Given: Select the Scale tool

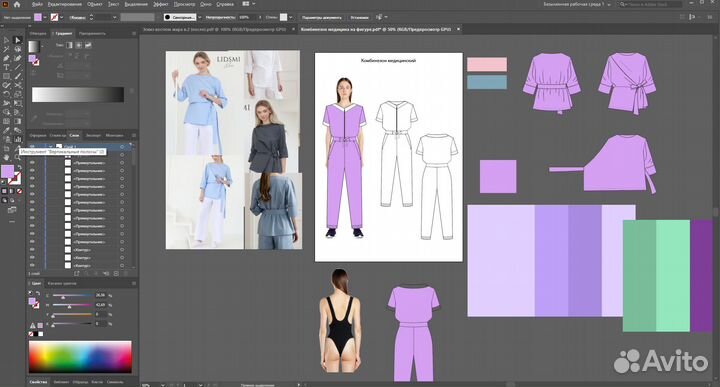Looking at the screenshot, I should point(17,94).
